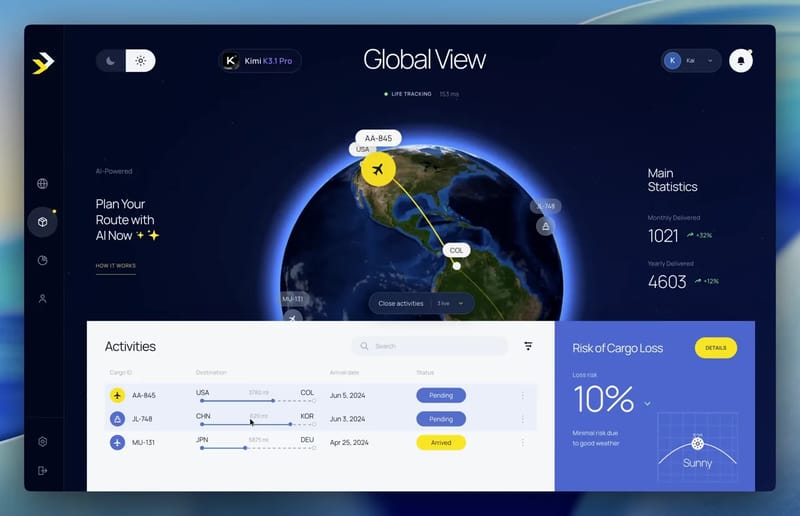Open the user profile sidebar icon
The image size is (800, 516).
(x=42, y=299)
